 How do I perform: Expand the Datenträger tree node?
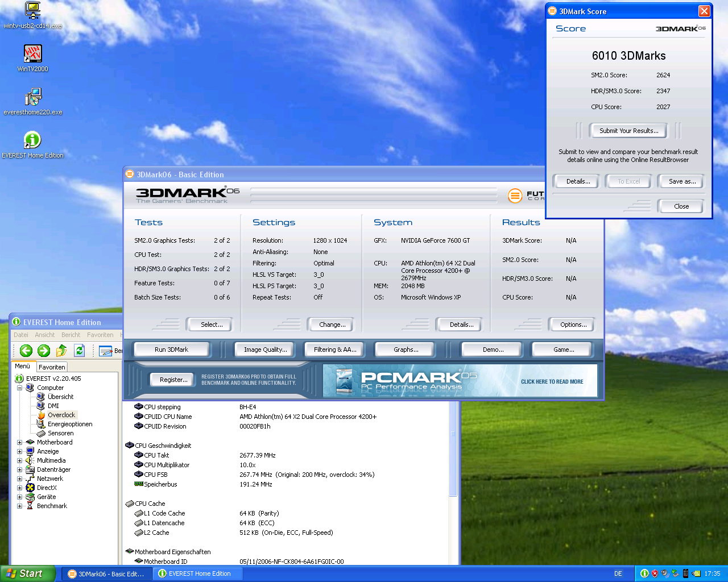[19, 469]
